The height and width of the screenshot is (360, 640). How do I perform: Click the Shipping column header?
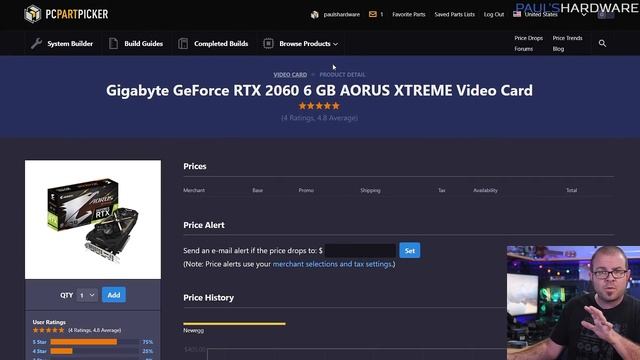[x=370, y=190]
